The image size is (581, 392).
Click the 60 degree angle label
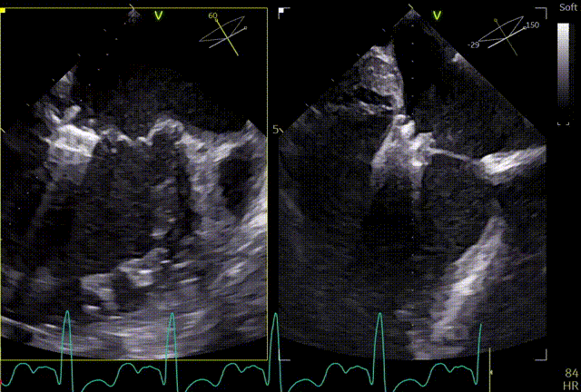point(213,16)
